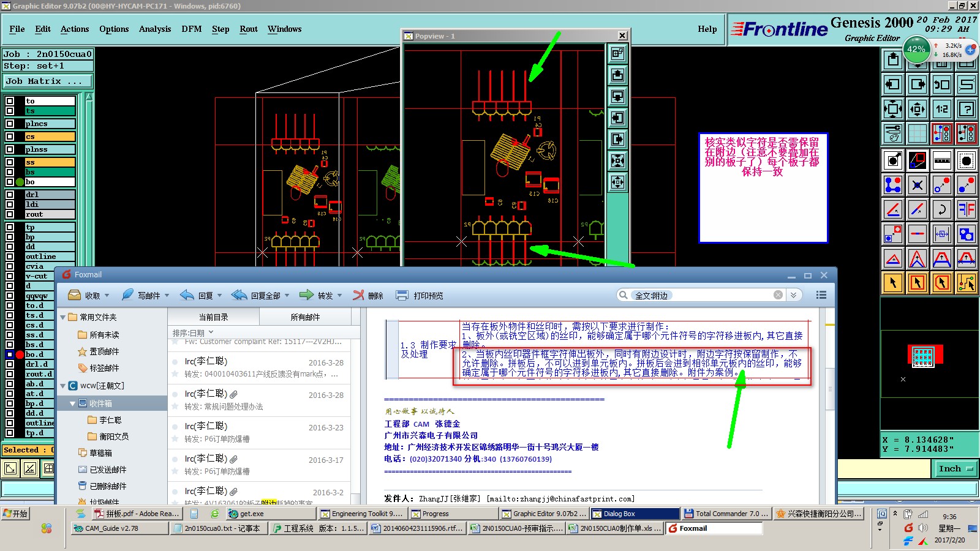Select the orange 'cs' layer color bar
980x551 pixels.
click(x=50, y=137)
